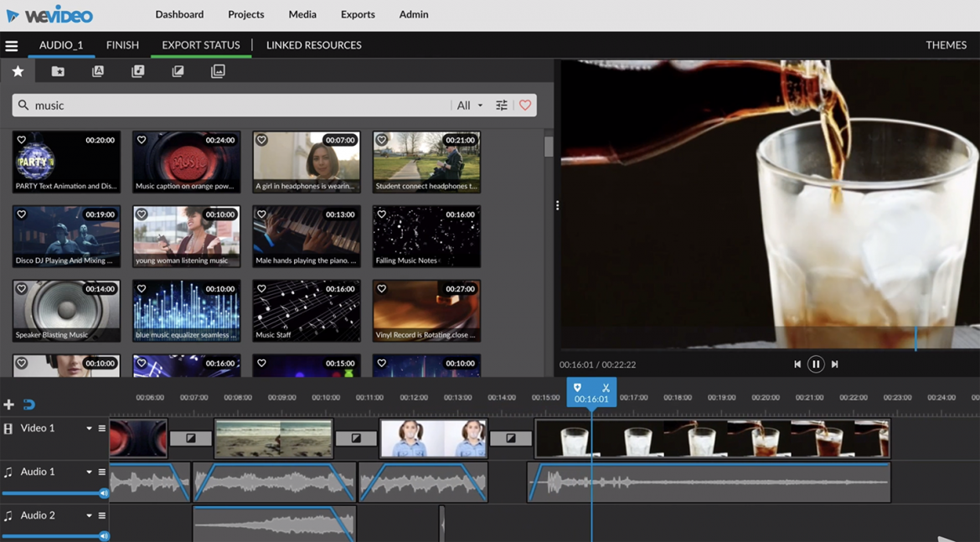
Task: Open the Audio stock media library
Action: point(137,70)
